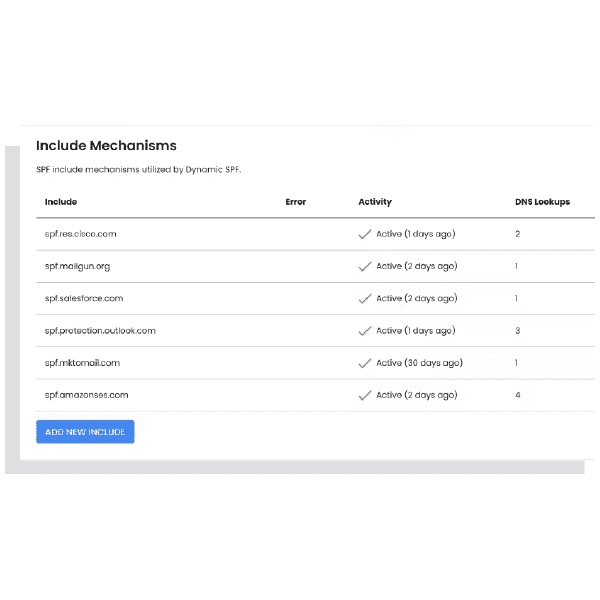600x600 pixels.
Task: Click the checkmark icon for spf.amazonses.com
Action: [x=365, y=395]
